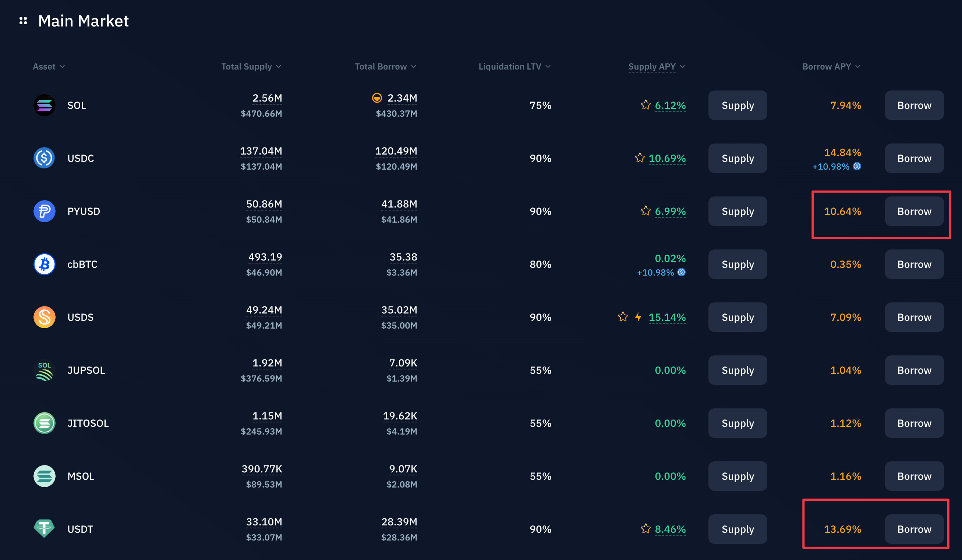Click USDC total borrow 120.49M

tap(396, 151)
